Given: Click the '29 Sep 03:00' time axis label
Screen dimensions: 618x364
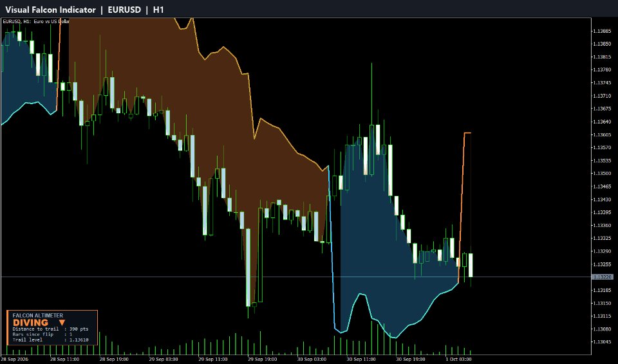Looking at the screenshot, I should (x=164, y=359).
